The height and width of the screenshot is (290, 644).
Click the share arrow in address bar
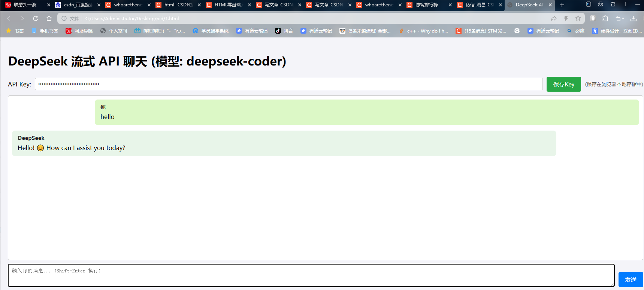tap(554, 18)
